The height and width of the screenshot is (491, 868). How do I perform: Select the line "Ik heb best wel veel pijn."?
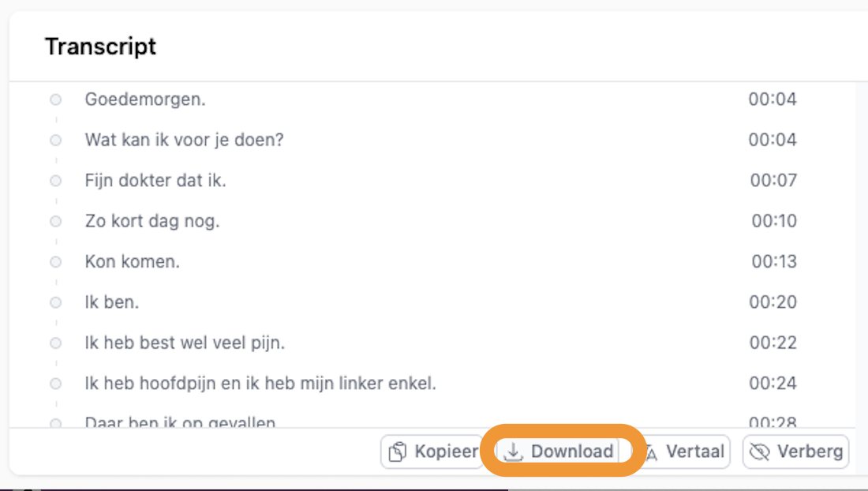[185, 343]
